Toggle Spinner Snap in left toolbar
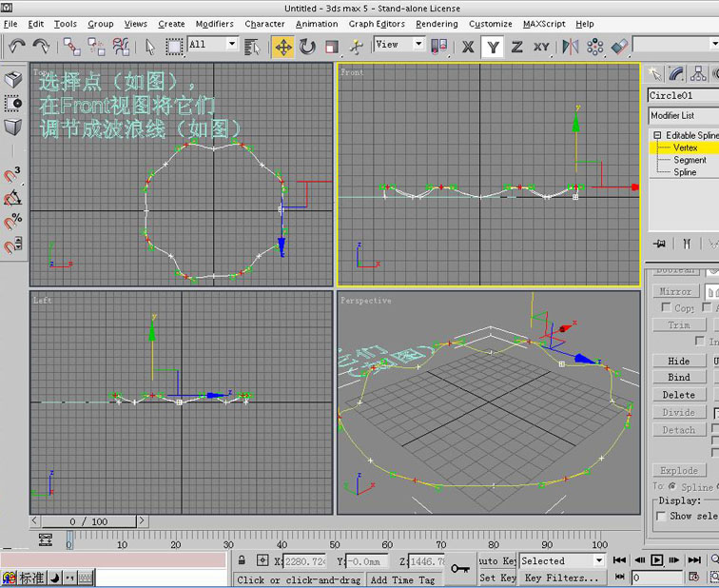Viewport: 719px width, 588px height. coord(13,245)
